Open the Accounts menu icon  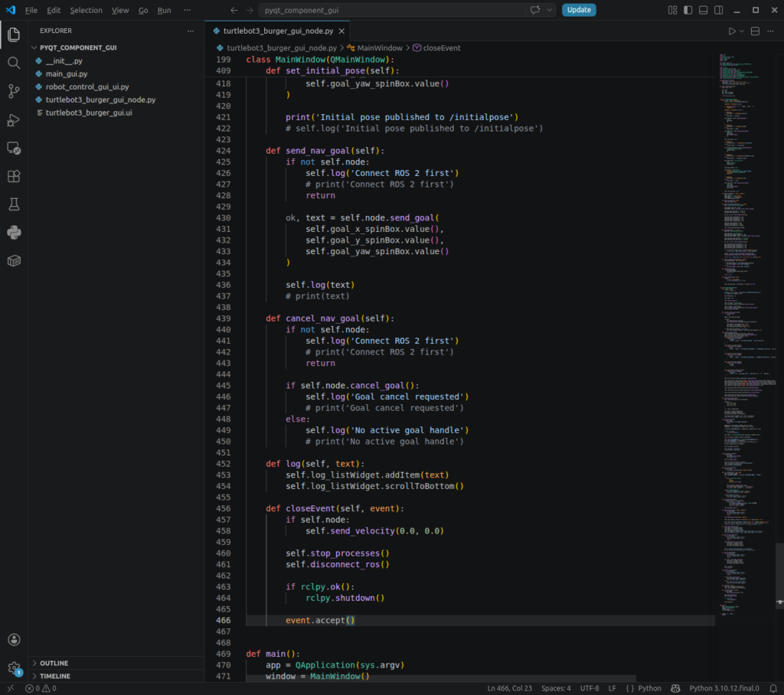[x=14, y=639]
